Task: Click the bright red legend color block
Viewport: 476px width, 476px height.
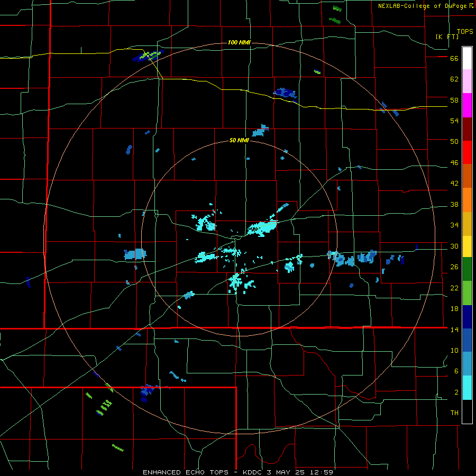Action: tap(467, 152)
